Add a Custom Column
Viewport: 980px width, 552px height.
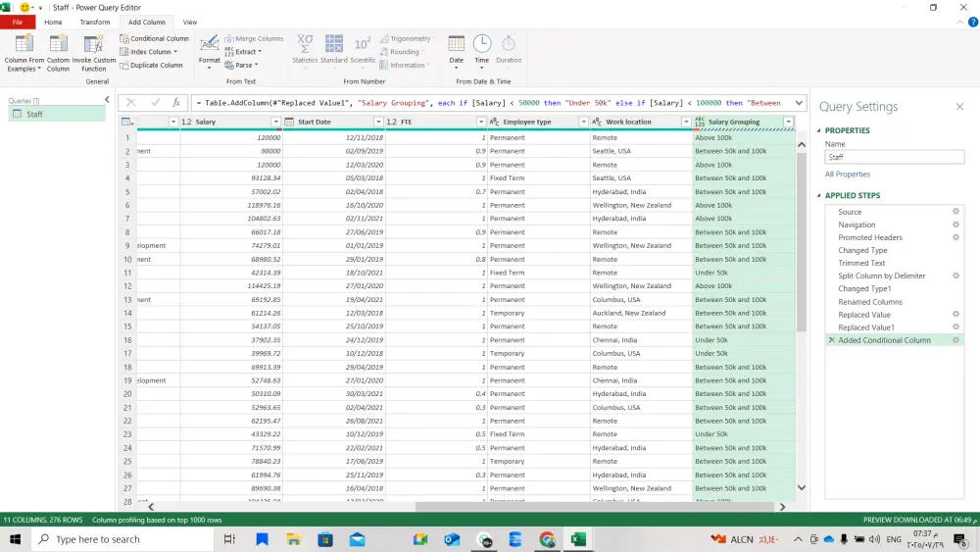58,54
